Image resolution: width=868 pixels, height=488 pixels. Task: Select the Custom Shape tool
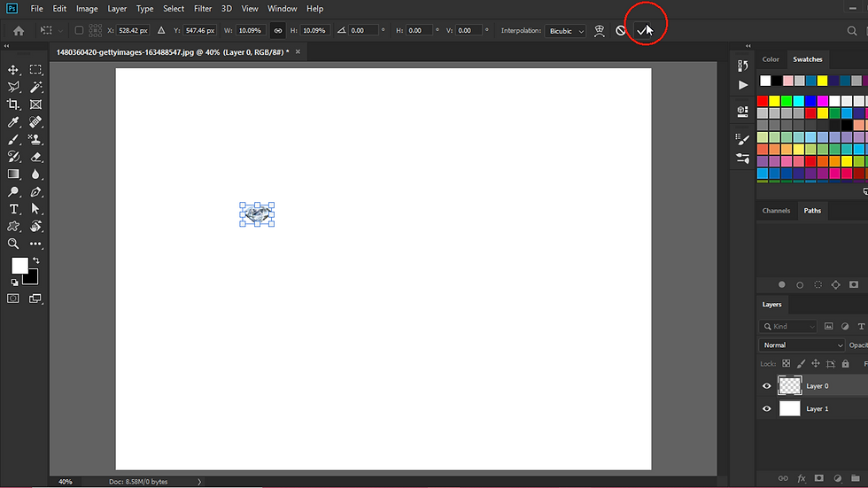point(13,227)
